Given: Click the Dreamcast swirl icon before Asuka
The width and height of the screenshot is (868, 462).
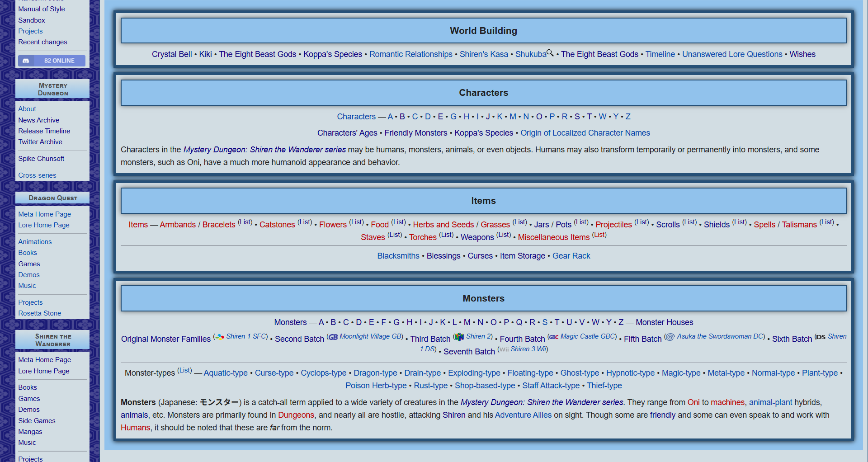Looking at the screenshot, I should (x=670, y=337).
